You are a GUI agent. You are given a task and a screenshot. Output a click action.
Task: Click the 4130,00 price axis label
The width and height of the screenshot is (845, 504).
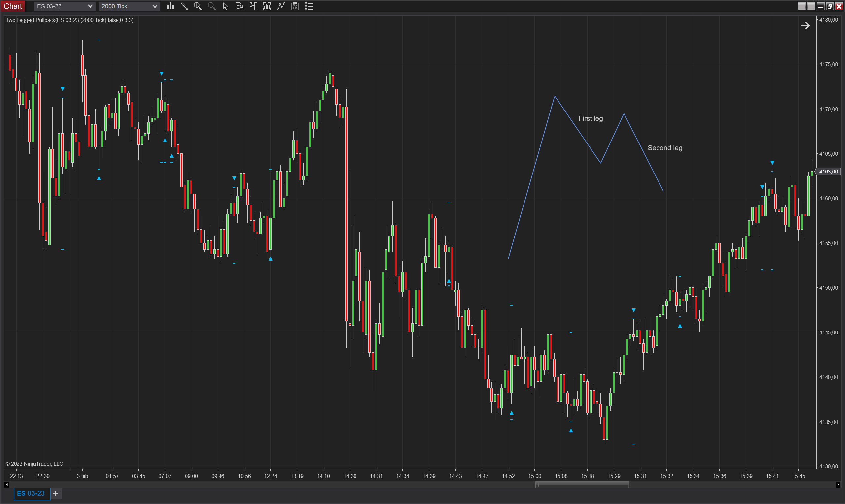(828, 466)
